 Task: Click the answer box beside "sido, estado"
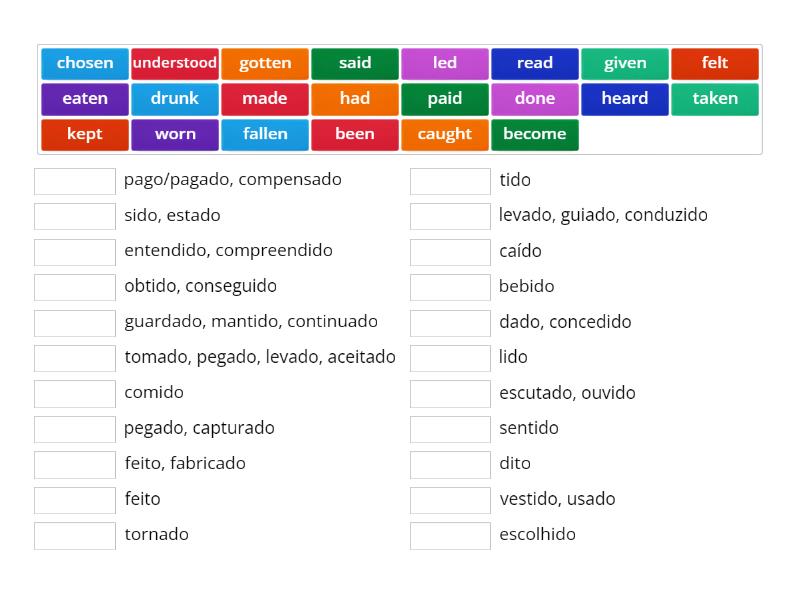[x=74, y=216]
